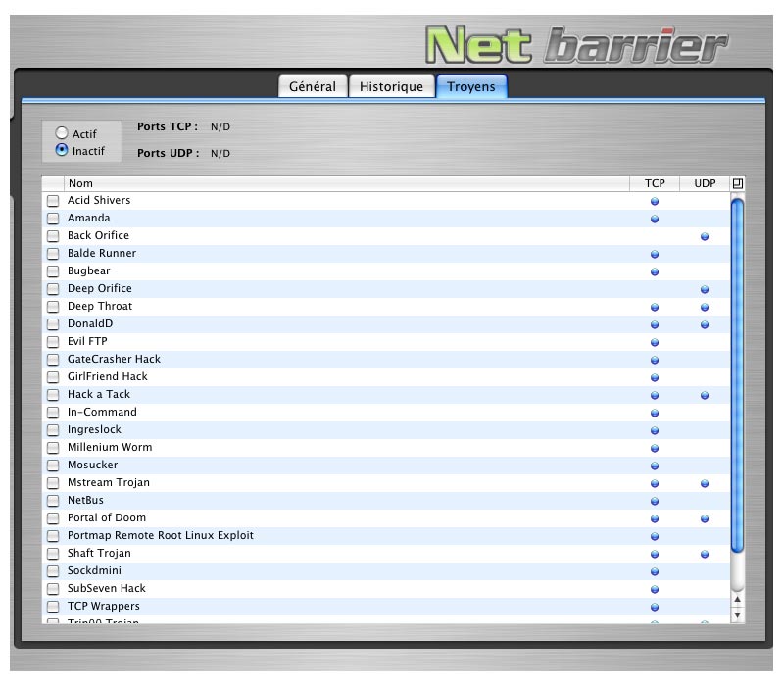The height and width of the screenshot is (686, 784).
Task: Sort by the TCP column header
Action: (655, 183)
